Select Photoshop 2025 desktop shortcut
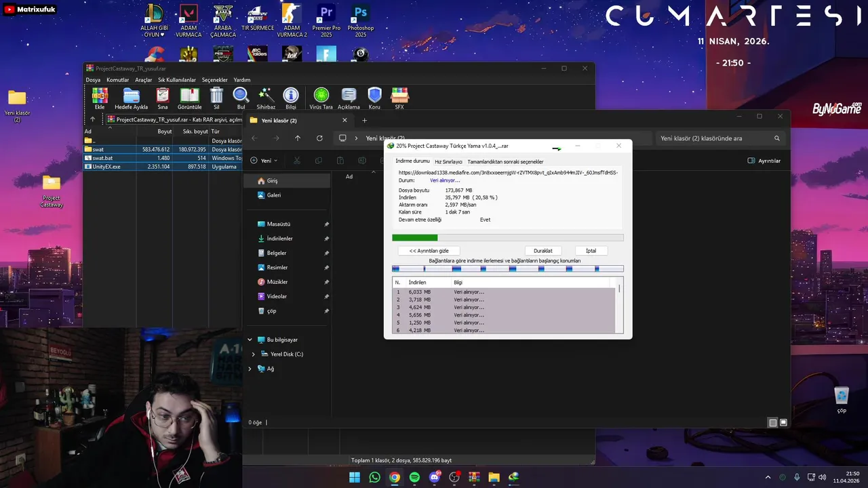Screen dimensions: 868x488 [361, 20]
